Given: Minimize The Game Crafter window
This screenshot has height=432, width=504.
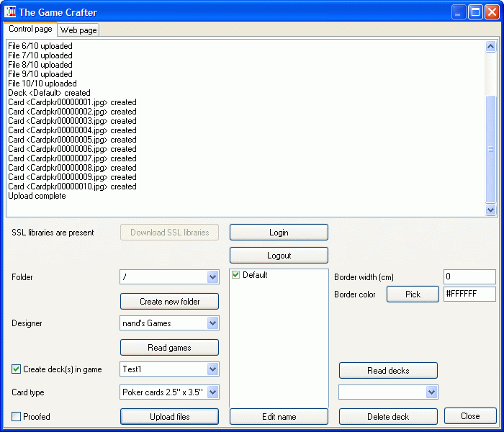Looking at the screenshot, I should click(459, 12).
